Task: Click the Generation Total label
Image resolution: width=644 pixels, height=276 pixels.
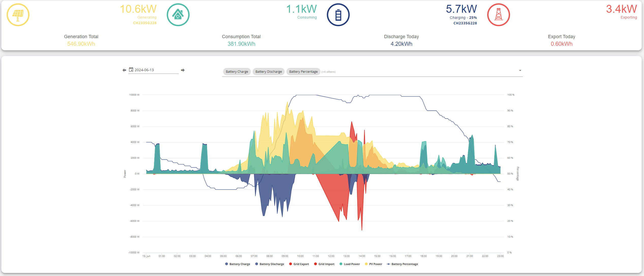Action: click(x=81, y=37)
